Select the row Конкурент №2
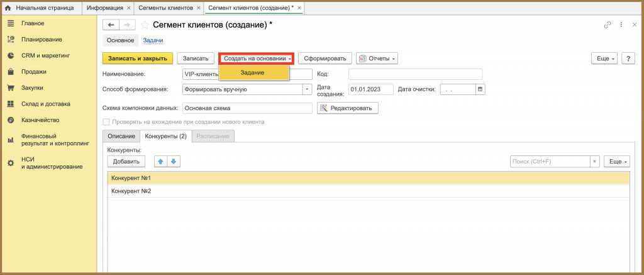The image size is (644, 275). click(x=368, y=191)
